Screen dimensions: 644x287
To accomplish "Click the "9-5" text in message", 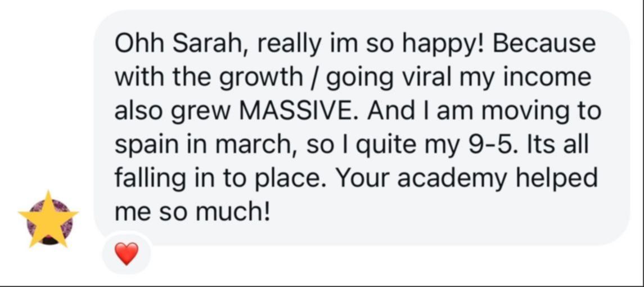I will pos(491,145).
